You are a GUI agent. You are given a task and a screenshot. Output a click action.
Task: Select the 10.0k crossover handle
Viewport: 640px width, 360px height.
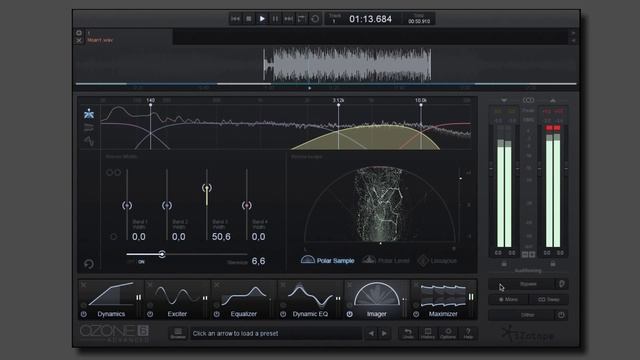pos(421,105)
